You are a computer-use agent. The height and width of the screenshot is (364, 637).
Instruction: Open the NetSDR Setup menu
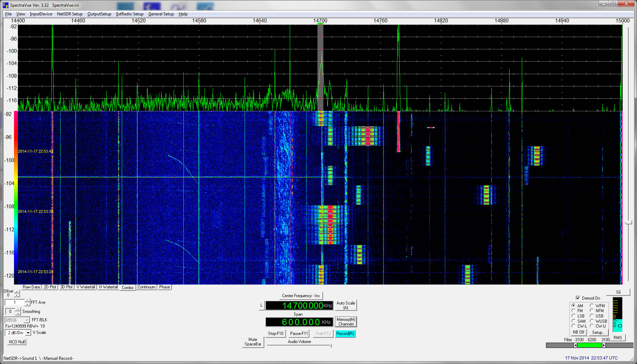tap(70, 14)
